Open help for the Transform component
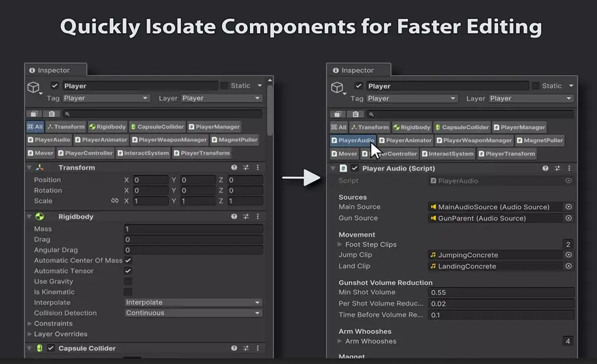Viewport: 597px width, 364px height. pyautogui.click(x=234, y=168)
